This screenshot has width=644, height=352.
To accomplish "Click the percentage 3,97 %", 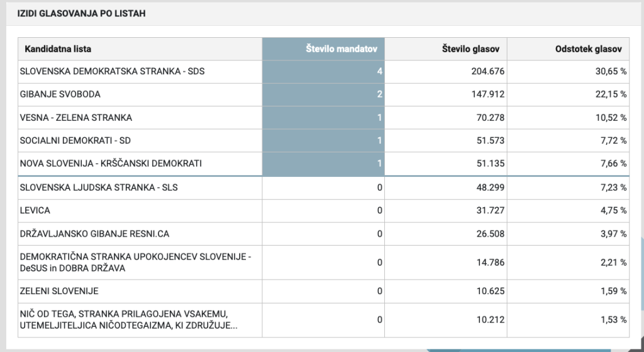I will (614, 234).
